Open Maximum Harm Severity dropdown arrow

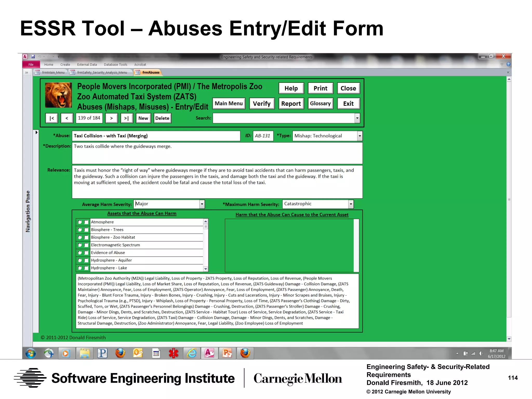351,204
